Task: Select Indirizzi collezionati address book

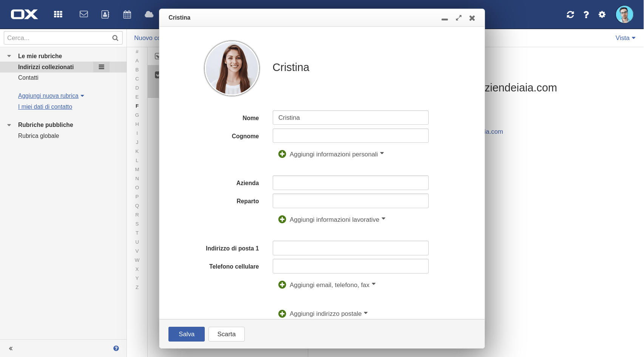Action: [x=46, y=67]
